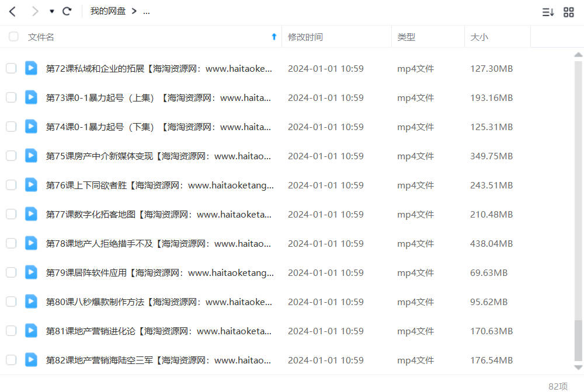Select file name 第81课地产营销进化论
This screenshot has width=584, height=392.
click(159, 331)
